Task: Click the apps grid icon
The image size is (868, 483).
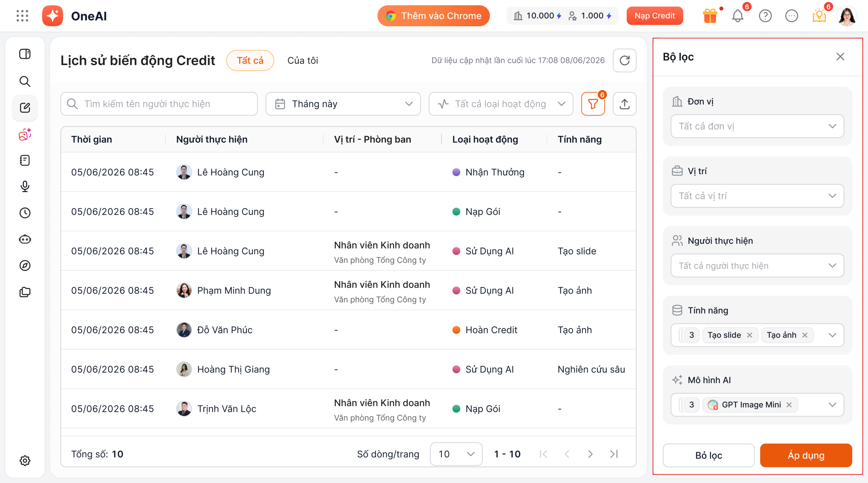Action: coord(22,16)
